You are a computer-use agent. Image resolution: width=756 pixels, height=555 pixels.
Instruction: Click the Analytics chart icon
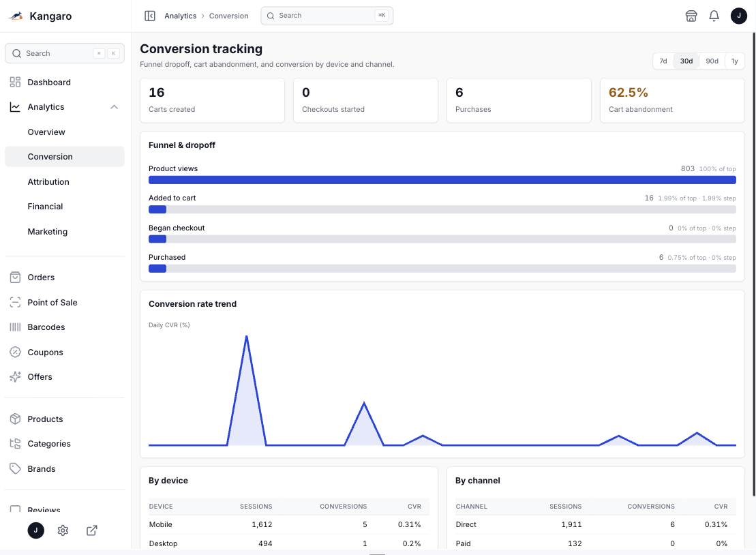(16, 107)
